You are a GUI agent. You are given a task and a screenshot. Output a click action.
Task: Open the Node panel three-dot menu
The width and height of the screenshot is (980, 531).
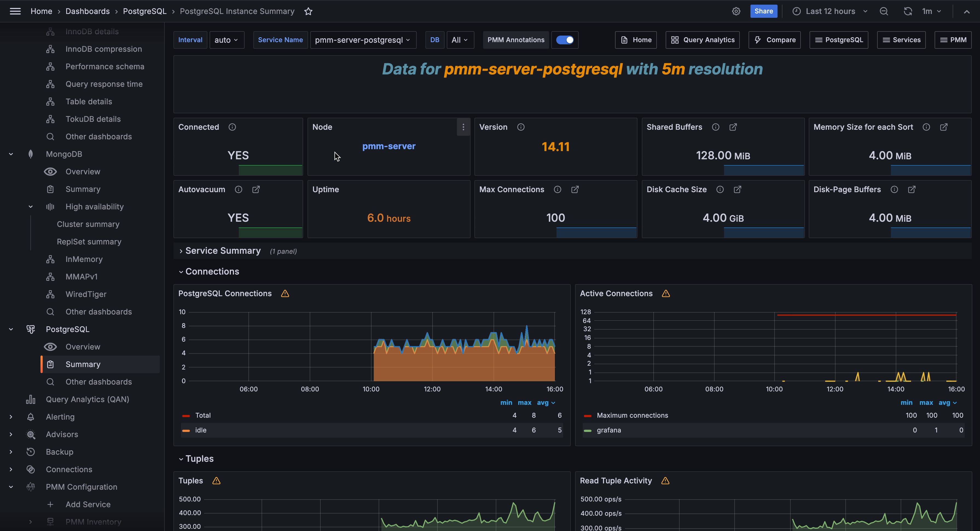[x=463, y=127]
